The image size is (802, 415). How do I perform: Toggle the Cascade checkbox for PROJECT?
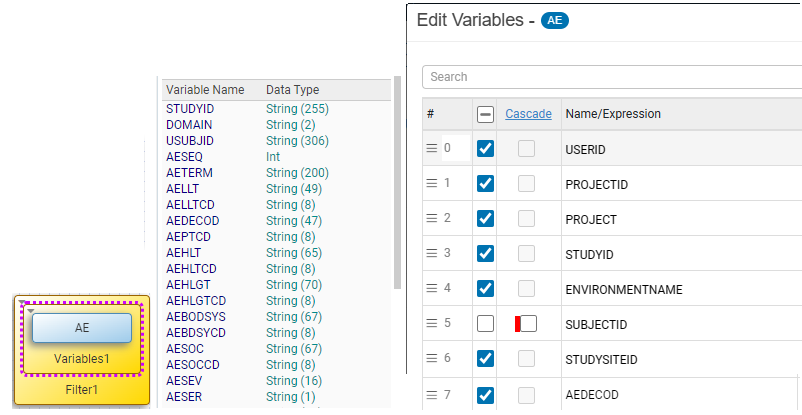point(526,219)
